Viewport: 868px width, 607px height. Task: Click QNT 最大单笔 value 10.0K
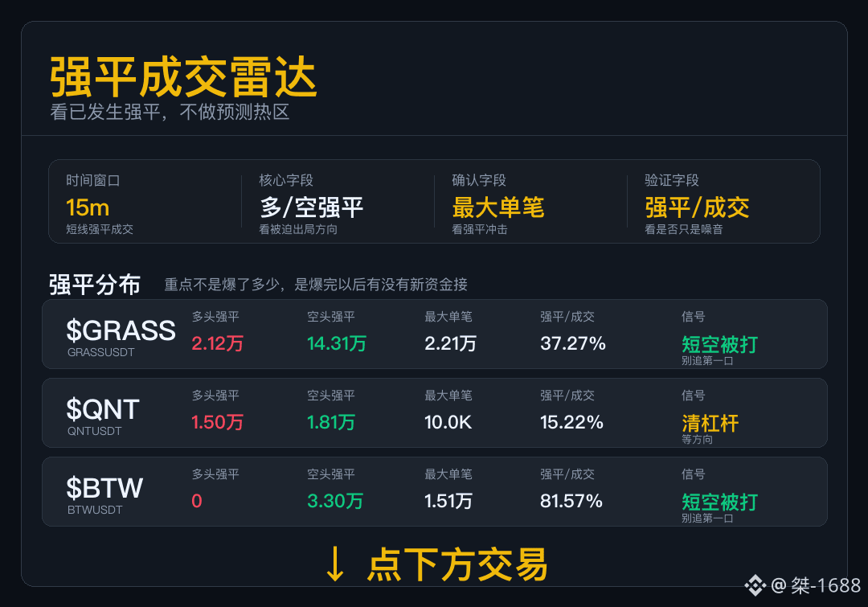(448, 423)
